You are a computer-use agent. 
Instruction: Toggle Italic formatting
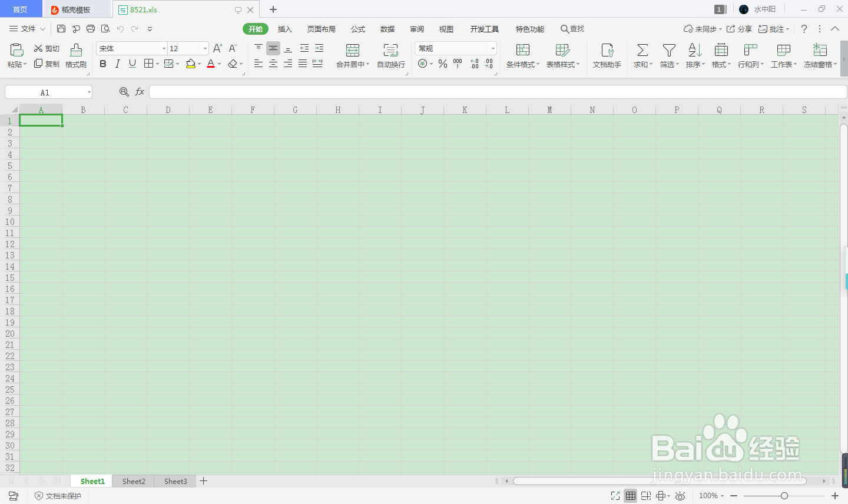118,64
